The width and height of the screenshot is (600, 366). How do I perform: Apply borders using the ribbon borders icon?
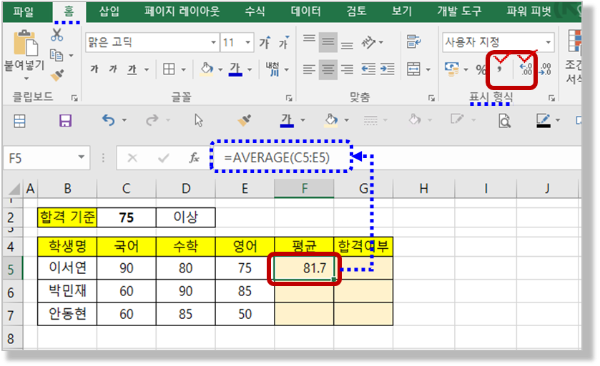[169, 69]
